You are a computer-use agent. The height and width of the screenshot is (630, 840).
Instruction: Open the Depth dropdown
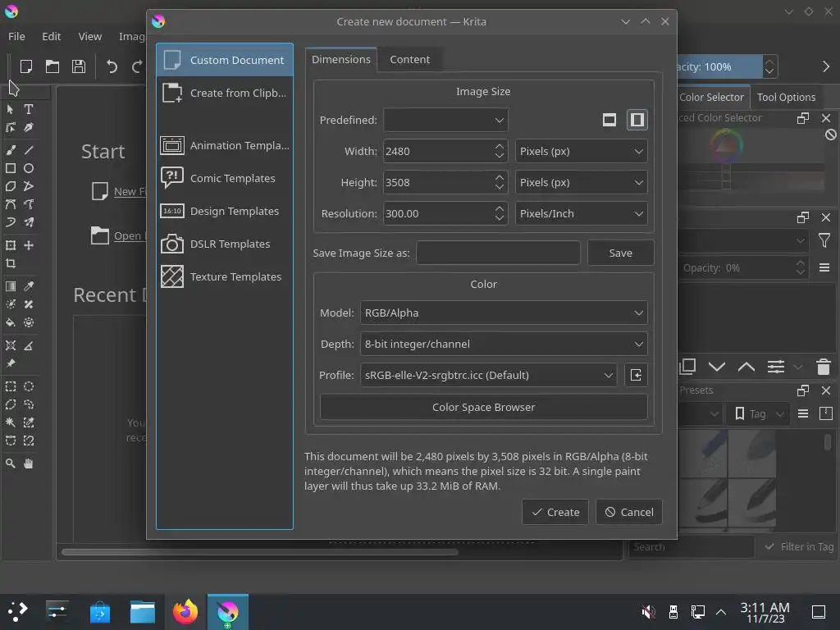click(504, 344)
